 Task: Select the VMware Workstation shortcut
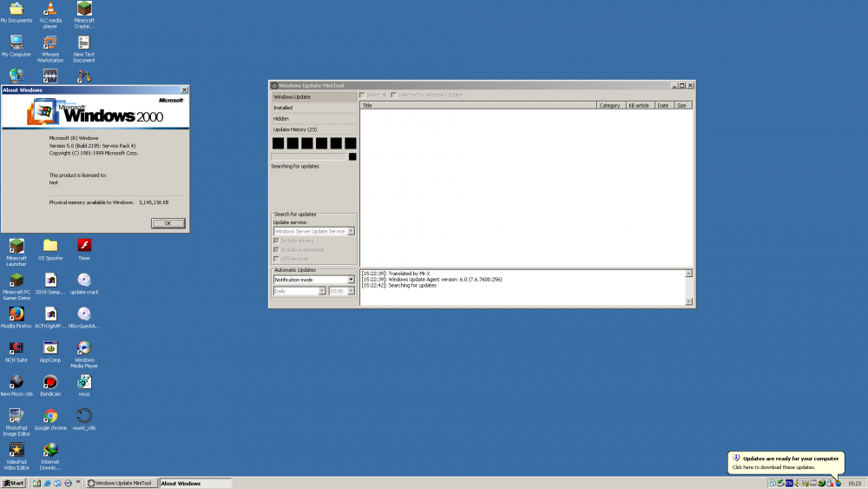(x=49, y=50)
